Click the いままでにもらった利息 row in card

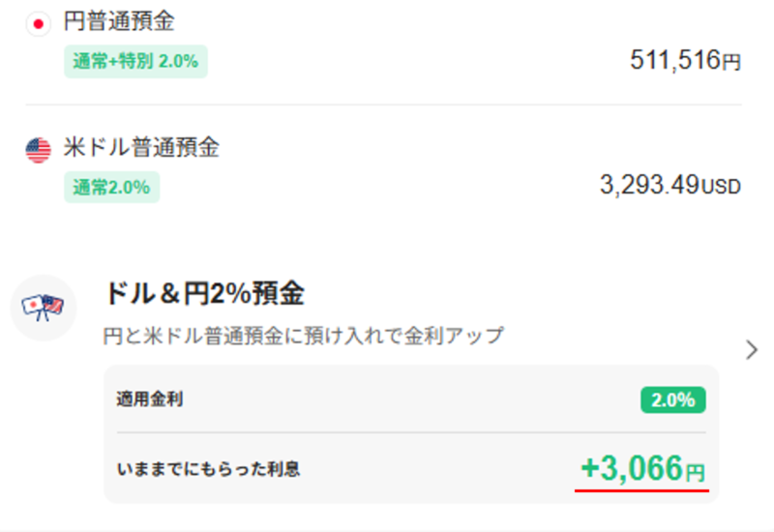coord(410,469)
